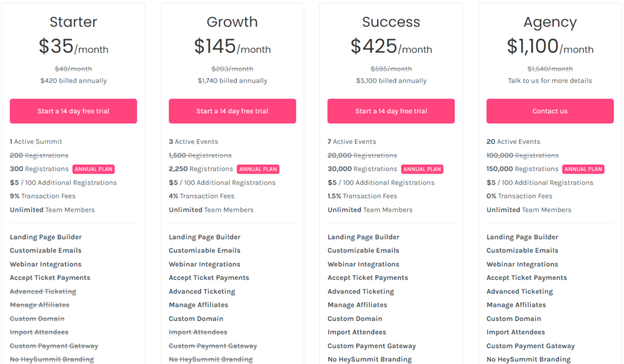This screenshot has width=624, height=364.
Task: Click 'Landing Page Builder' in Starter plan
Action: pyautogui.click(x=46, y=237)
